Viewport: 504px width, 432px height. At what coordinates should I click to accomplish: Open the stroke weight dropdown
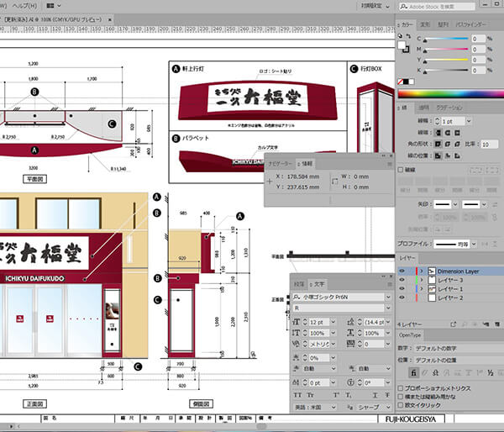[469, 121]
